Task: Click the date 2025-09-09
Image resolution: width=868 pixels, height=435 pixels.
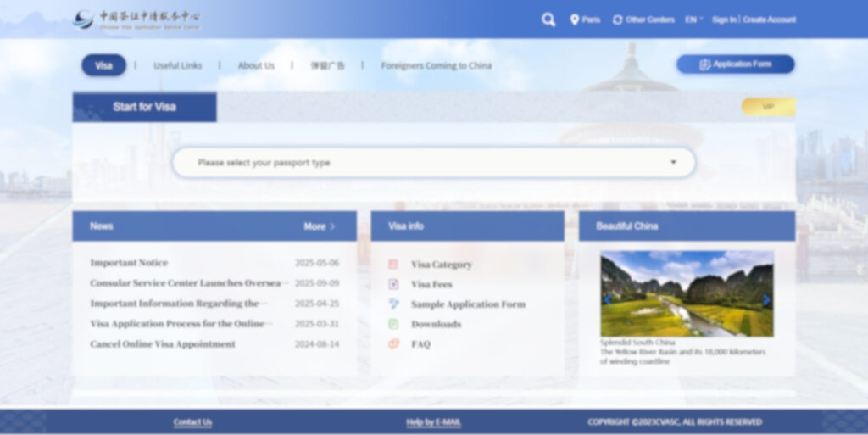Action: point(317,283)
